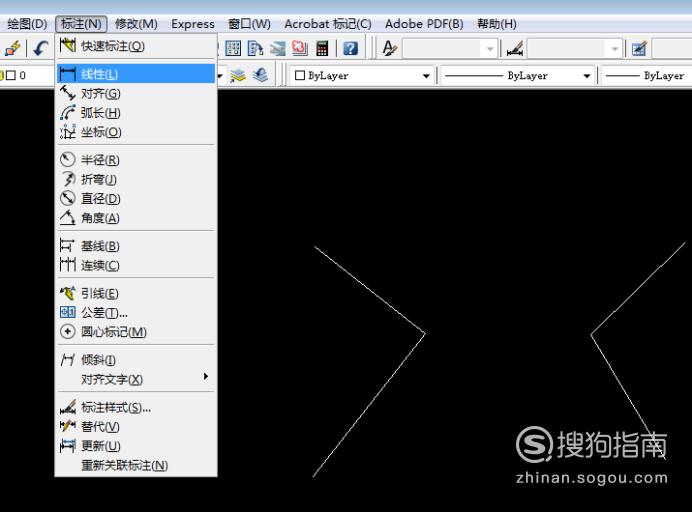Open the Adobe PDF(B) menu

coord(424,24)
